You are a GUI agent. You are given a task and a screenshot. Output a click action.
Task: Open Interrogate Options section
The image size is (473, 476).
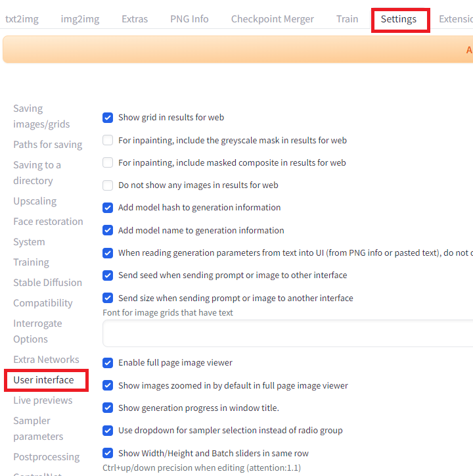tap(37, 331)
